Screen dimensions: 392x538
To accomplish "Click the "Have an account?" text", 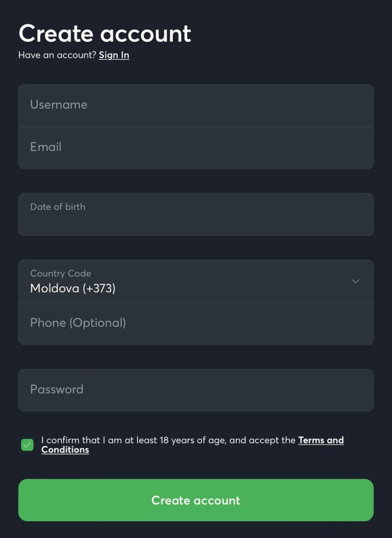I will pos(57,55).
